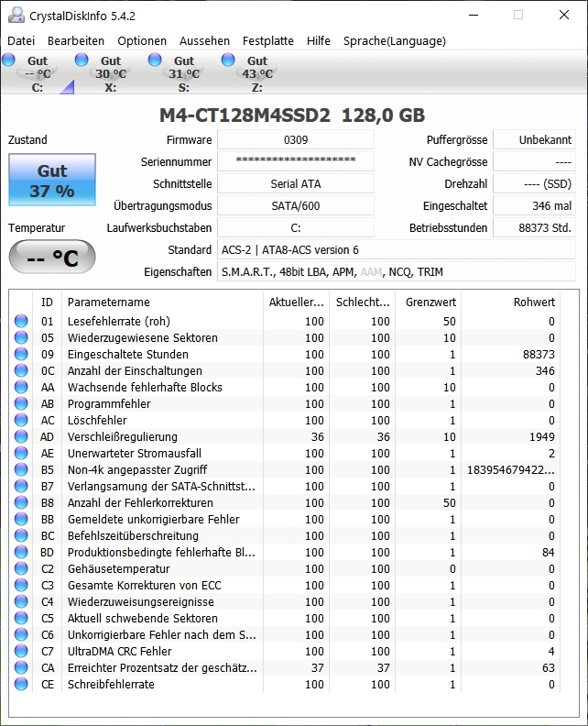Screen dimensions: 588x726
Task: Click the Firmware value 0309
Action: (x=296, y=140)
